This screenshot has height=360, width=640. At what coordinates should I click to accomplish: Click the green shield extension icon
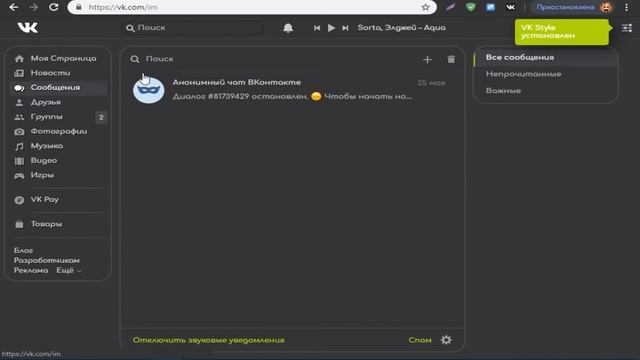coord(471,7)
